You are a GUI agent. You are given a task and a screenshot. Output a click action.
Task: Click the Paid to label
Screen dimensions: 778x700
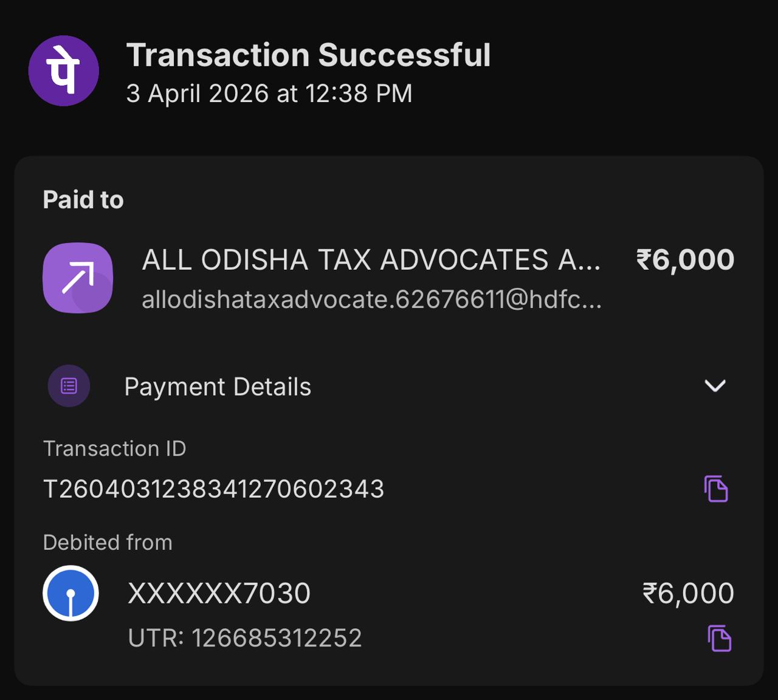(83, 200)
